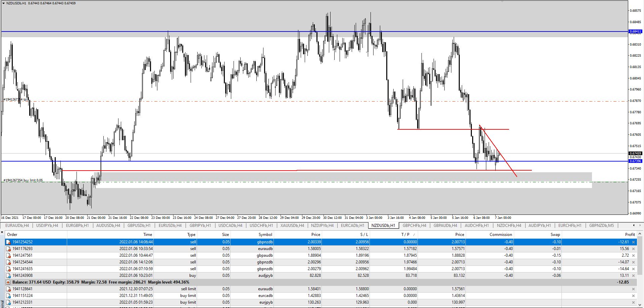Expand the one-click trading arrow beside NZDUSDb,H1
The image size is (644, 308).
click(x=3, y=3)
